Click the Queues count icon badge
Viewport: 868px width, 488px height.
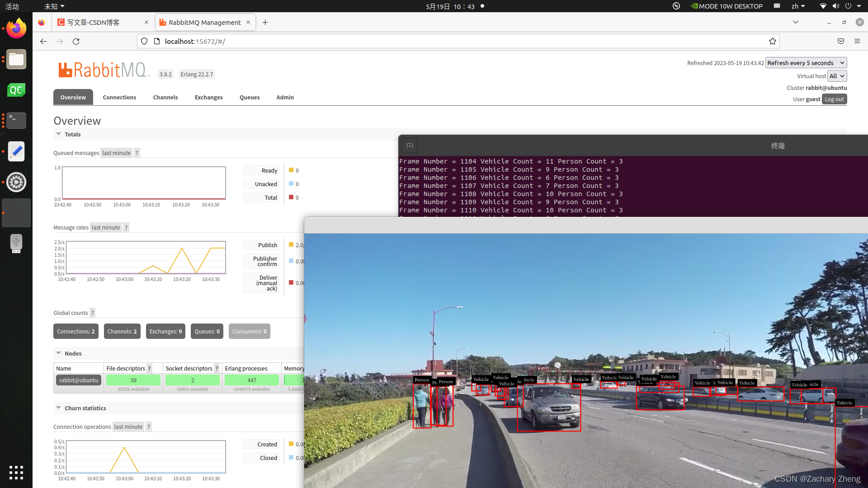point(207,331)
